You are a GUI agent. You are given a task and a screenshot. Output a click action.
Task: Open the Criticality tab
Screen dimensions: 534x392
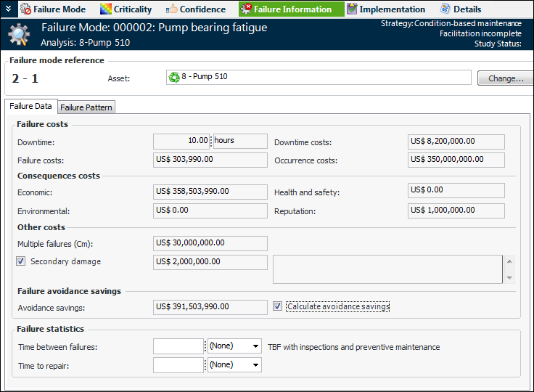126,9
